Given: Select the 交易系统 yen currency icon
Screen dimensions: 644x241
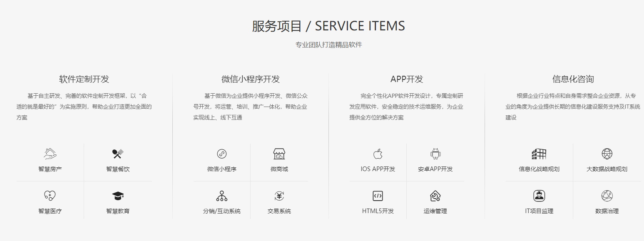Looking at the screenshot, I should (278, 196).
